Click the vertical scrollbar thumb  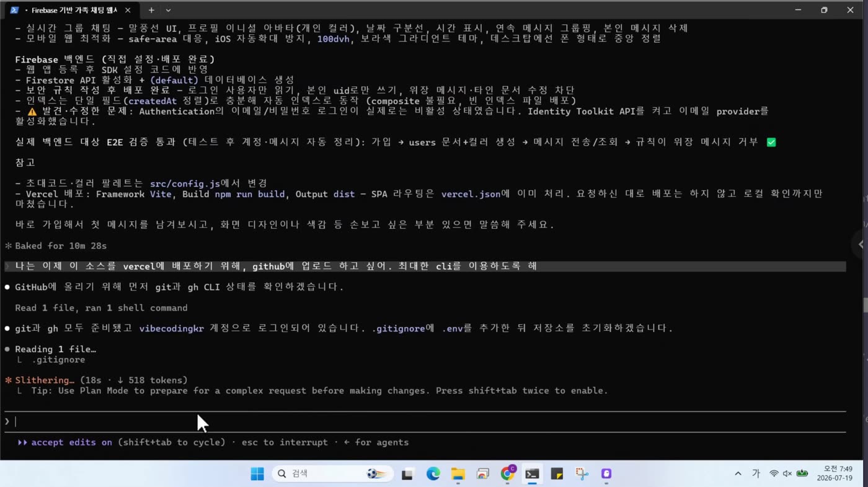point(865,305)
